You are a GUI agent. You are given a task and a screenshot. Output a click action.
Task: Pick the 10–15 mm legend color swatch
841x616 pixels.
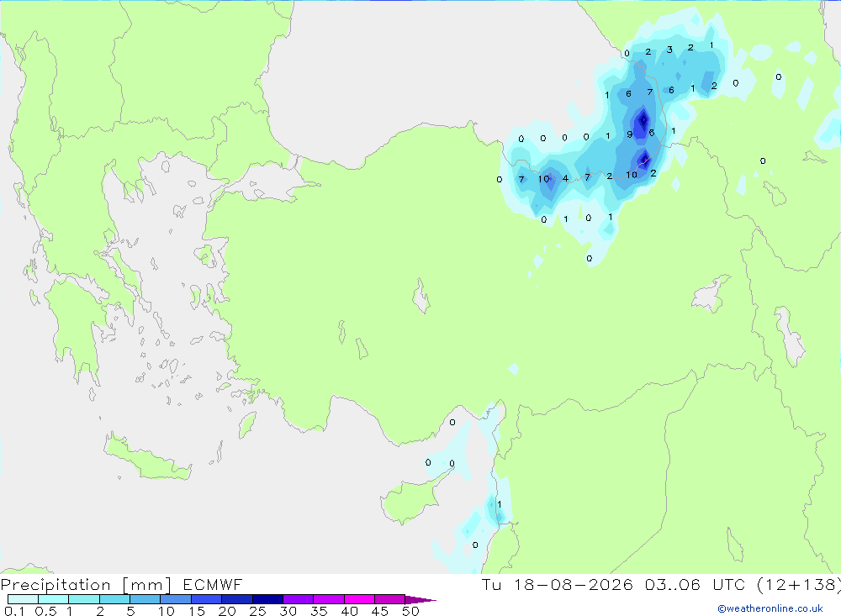[176, 599]
